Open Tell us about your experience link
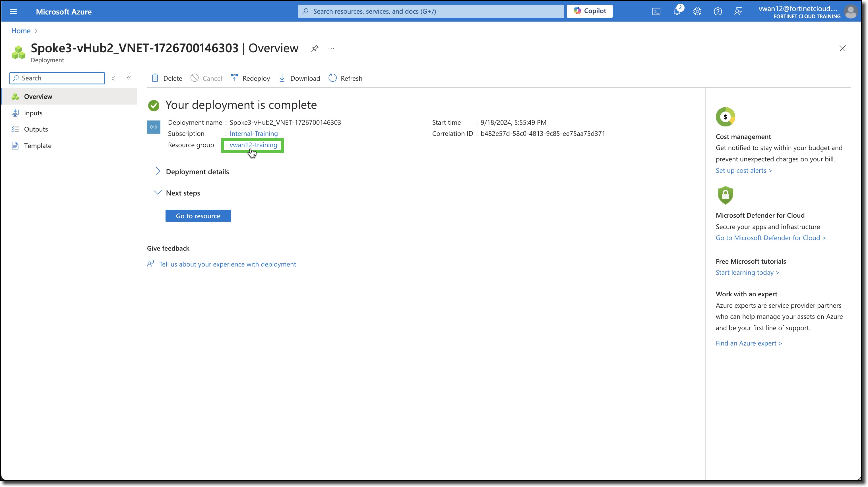 228,264
